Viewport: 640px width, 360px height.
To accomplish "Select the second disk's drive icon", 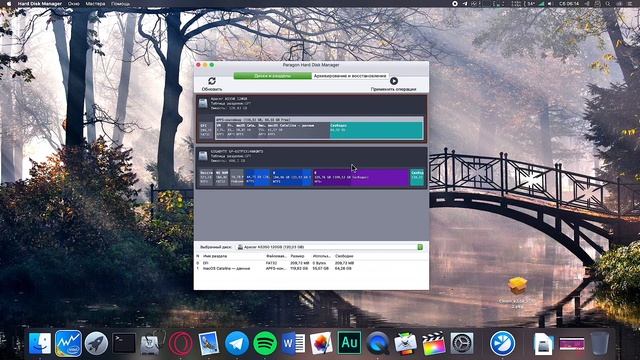I will [x=203, y=155].
